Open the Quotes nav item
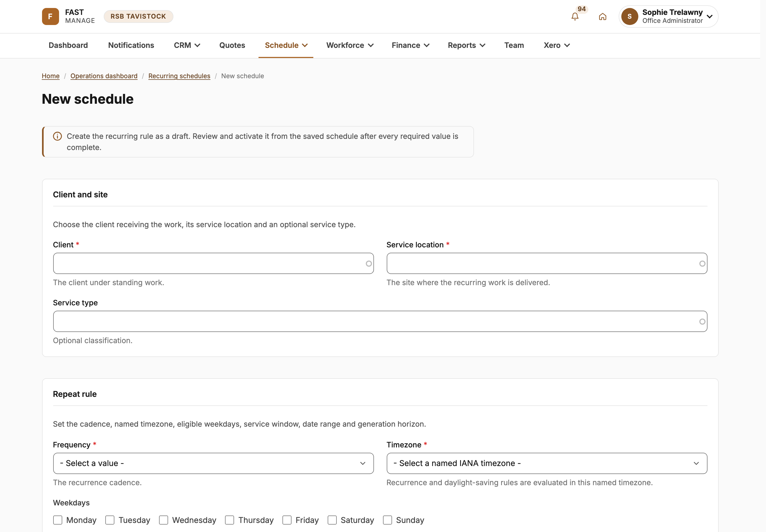This screenshot has height=532, width=766. [232, 45]
